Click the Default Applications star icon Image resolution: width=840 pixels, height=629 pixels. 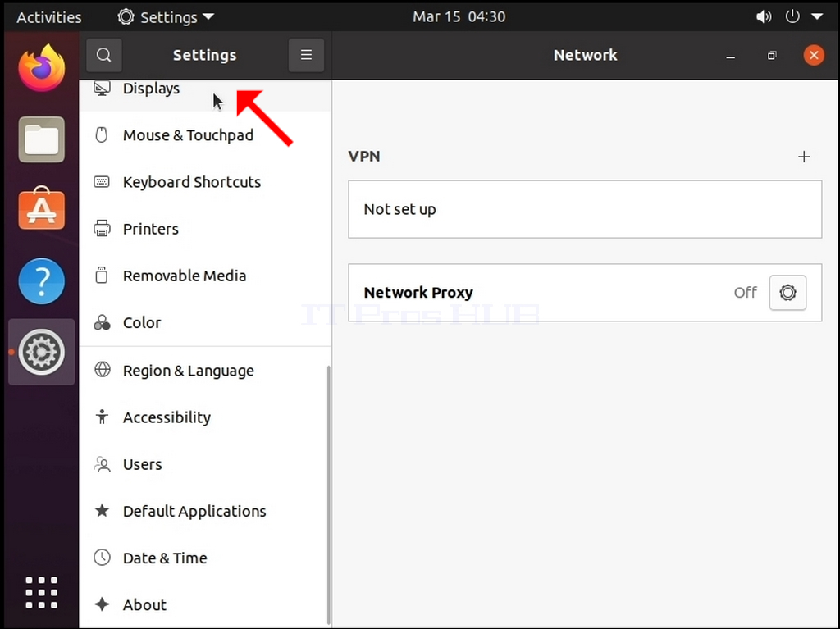102,511
